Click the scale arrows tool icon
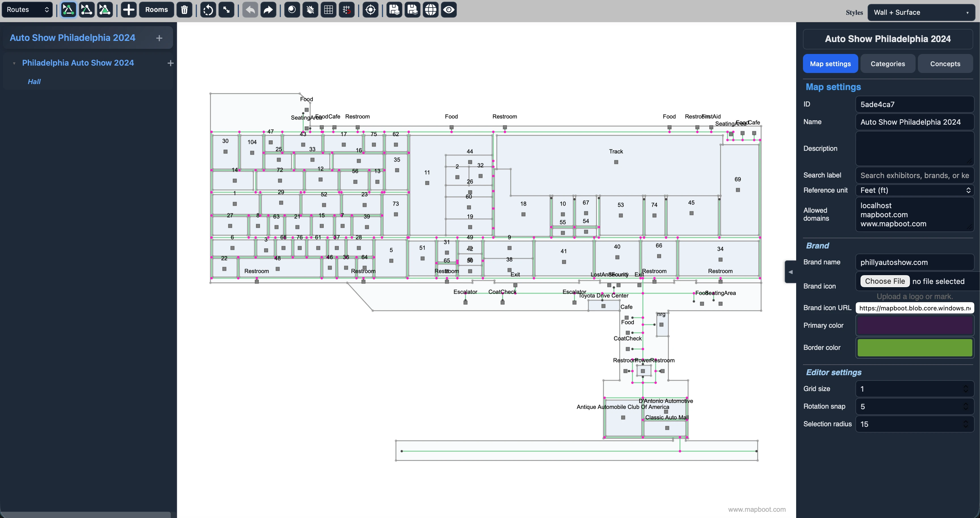 tap(226, 10)
